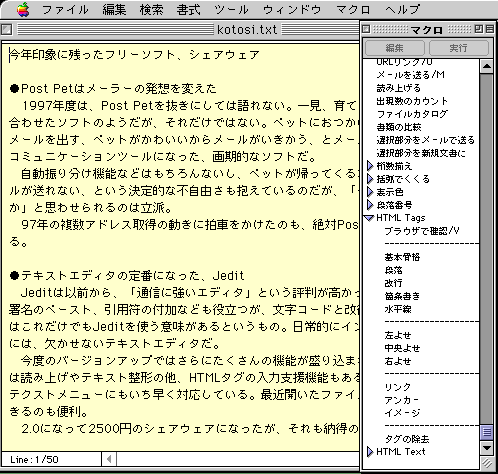The height and width of the screenshot is (474, 498).
Task: Select the 段落 HTML tag macro
Action: [393, 270]
